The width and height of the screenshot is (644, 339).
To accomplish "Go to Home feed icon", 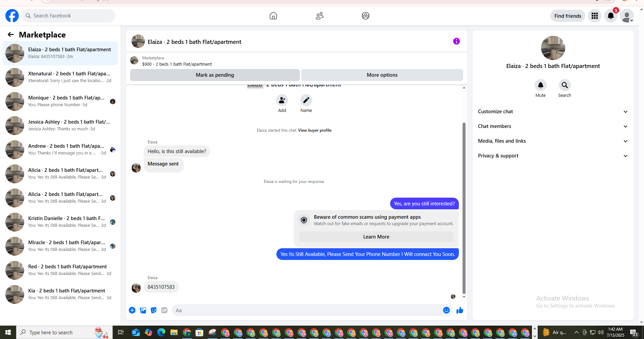I will (273, 16).
